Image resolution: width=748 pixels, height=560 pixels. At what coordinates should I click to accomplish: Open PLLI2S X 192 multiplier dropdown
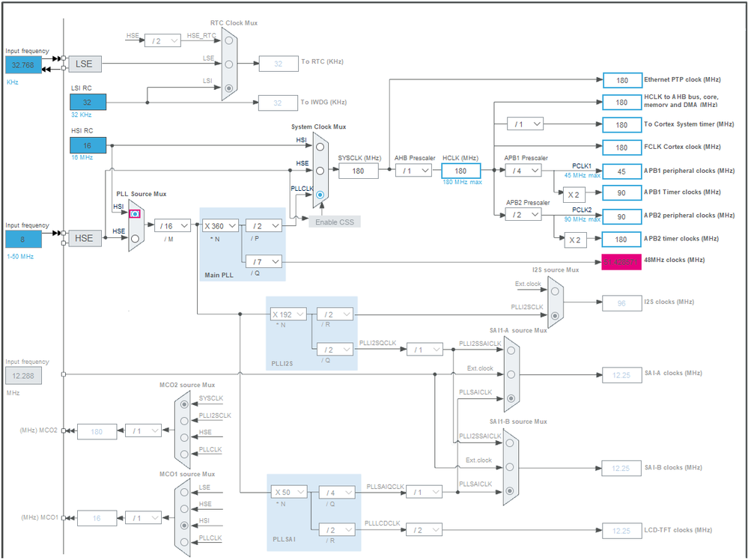[x=288, y=314]
